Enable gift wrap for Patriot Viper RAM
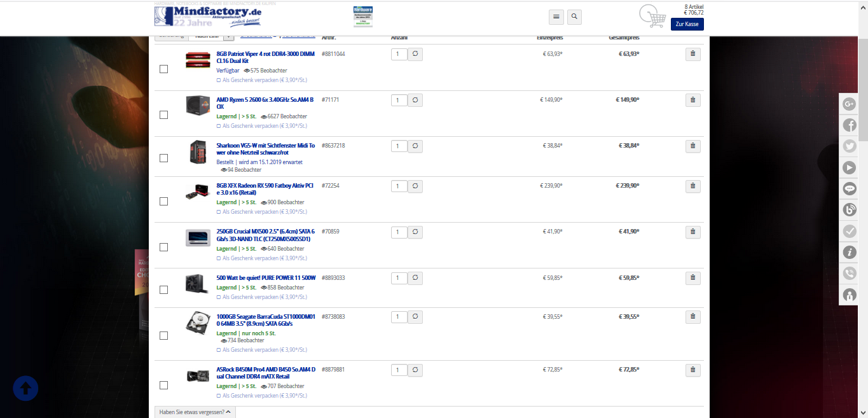Image resolution: width=868 pixels, height=418 pixels. pos(219,81)
